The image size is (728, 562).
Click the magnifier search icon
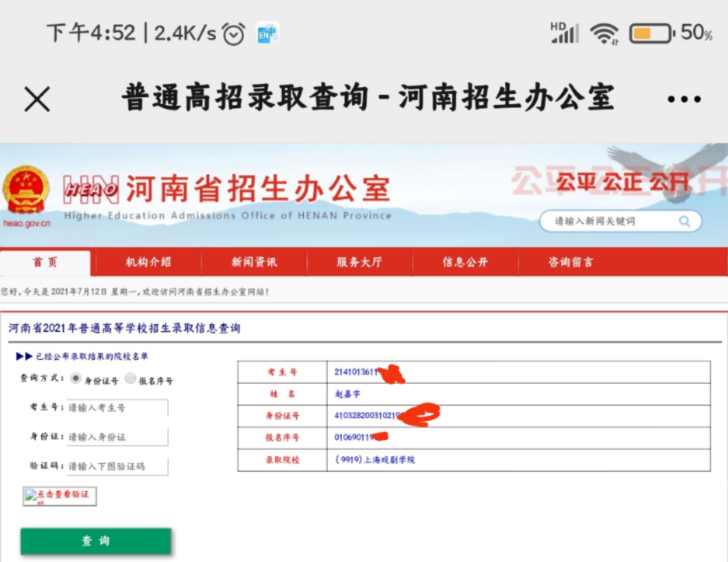click(x=684, y=221)
